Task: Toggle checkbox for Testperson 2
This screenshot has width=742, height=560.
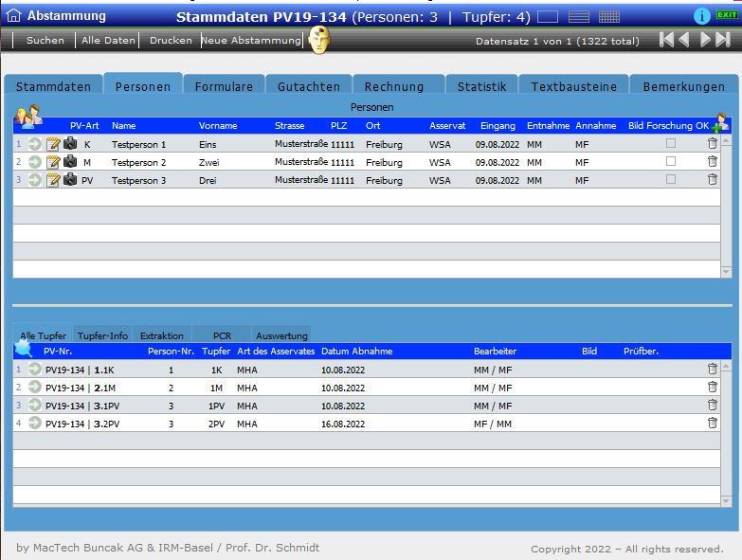Action: click(x=671, y=161)
